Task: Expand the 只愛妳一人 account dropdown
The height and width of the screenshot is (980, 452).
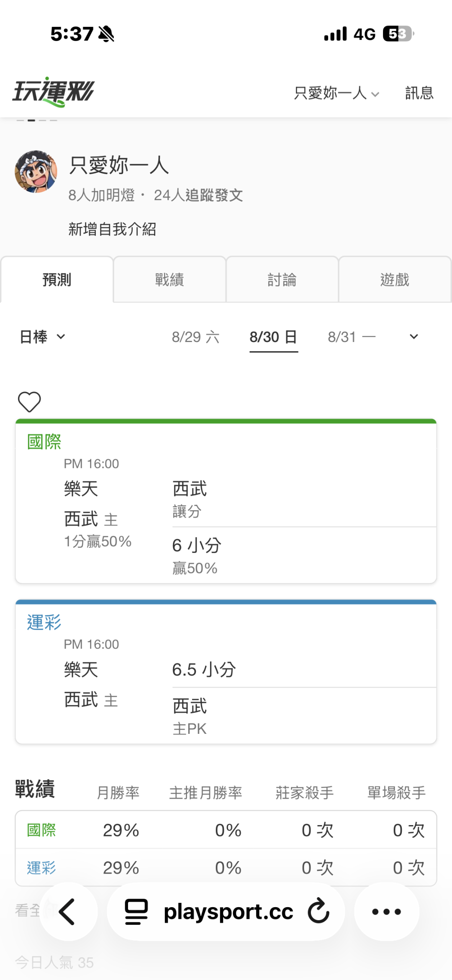Action: click(x=336, y=93)
